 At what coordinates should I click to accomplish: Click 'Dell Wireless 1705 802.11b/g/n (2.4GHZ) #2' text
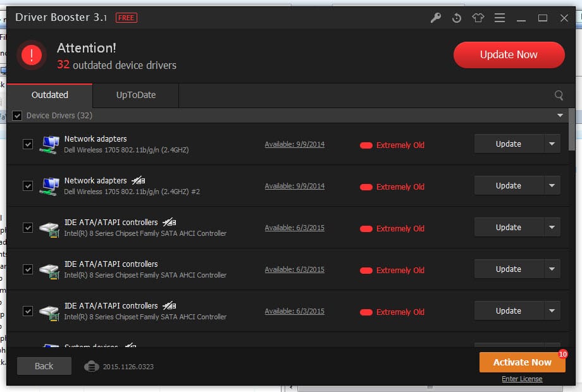pyautogui.click(x=132, y=192)
